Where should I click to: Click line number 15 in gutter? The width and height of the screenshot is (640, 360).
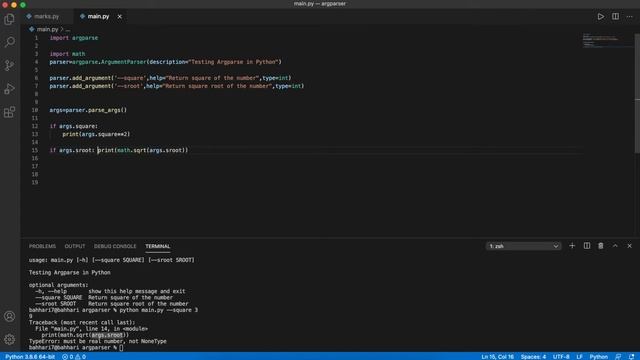point(35,150)
